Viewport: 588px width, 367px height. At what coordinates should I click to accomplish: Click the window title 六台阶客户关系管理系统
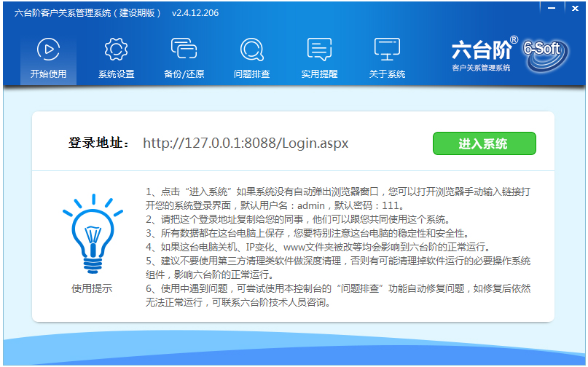[87, 13]
